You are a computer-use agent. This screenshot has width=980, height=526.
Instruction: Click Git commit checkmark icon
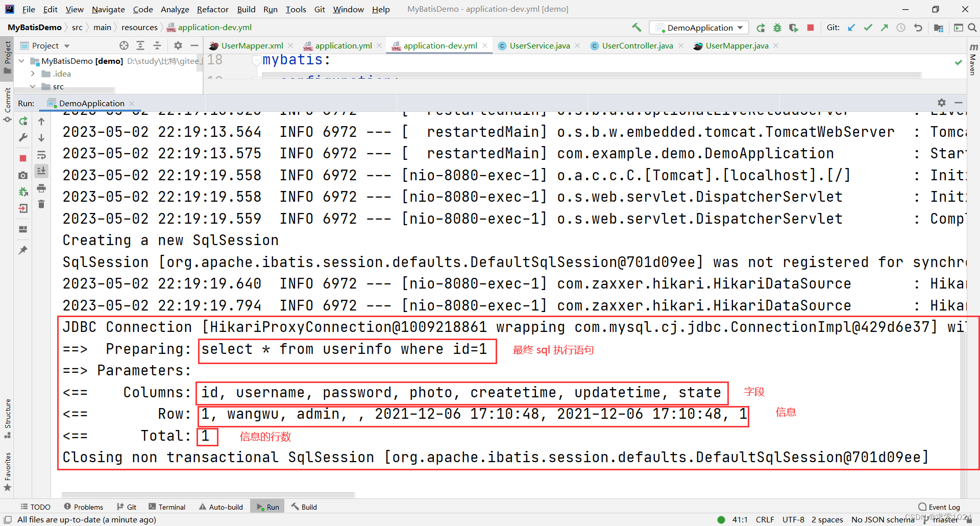[868, 28]
